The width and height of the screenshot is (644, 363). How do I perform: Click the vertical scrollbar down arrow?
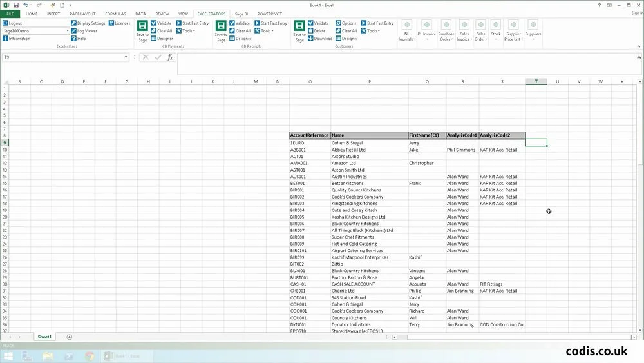coord(640,330)
